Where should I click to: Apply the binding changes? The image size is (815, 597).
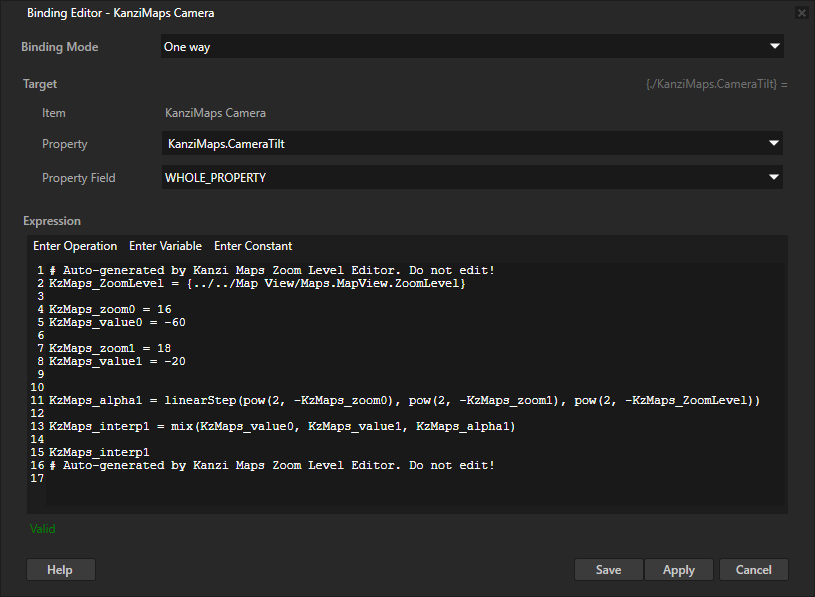coord(678,570)
